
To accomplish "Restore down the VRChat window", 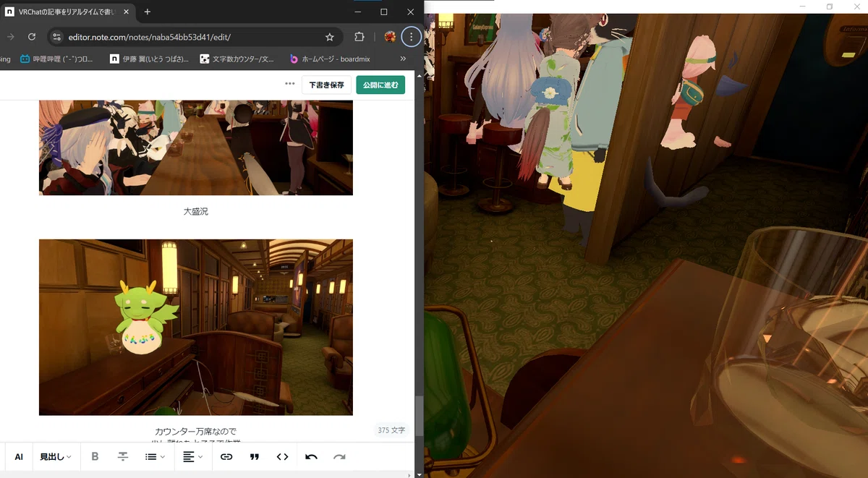I will point(829,7).
